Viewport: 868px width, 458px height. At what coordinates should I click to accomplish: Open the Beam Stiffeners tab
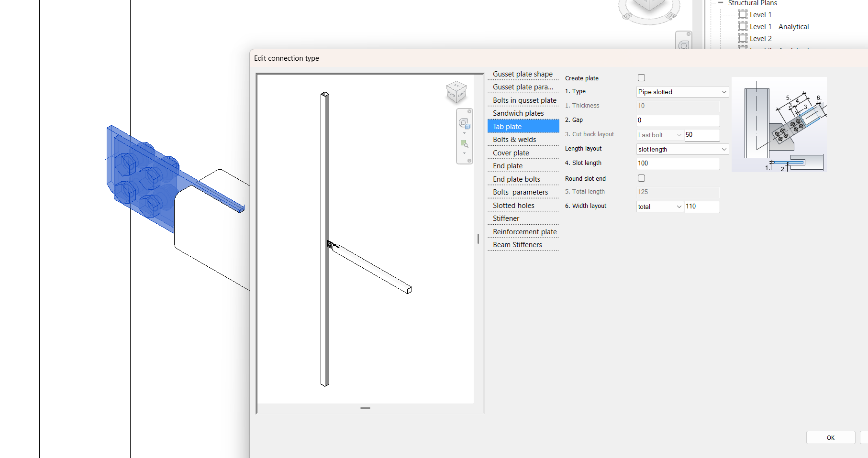point(523,245)
